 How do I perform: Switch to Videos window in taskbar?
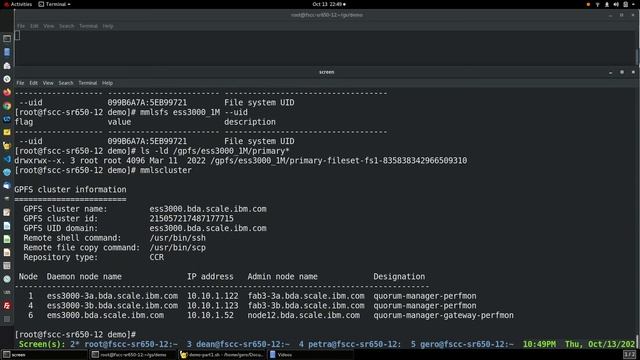[310, 355]
